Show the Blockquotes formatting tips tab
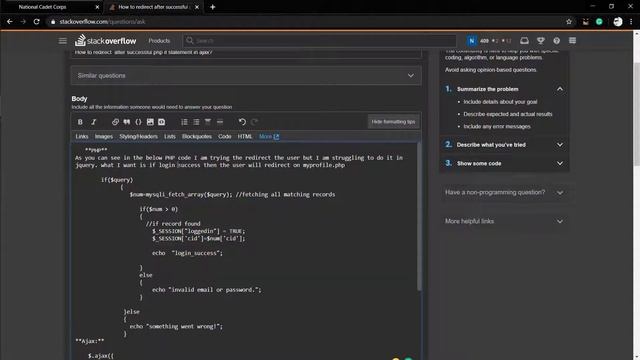The height and width of the screenshot is (360, 640). pos(197,136)
